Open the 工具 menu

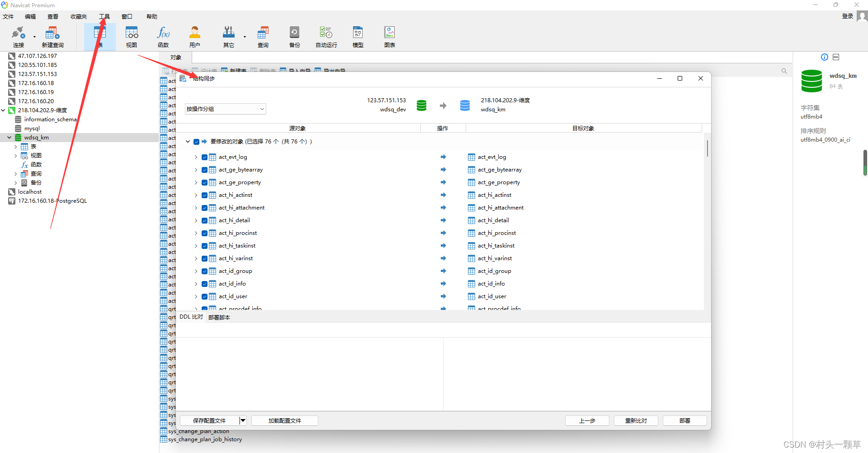pos(104,17)
